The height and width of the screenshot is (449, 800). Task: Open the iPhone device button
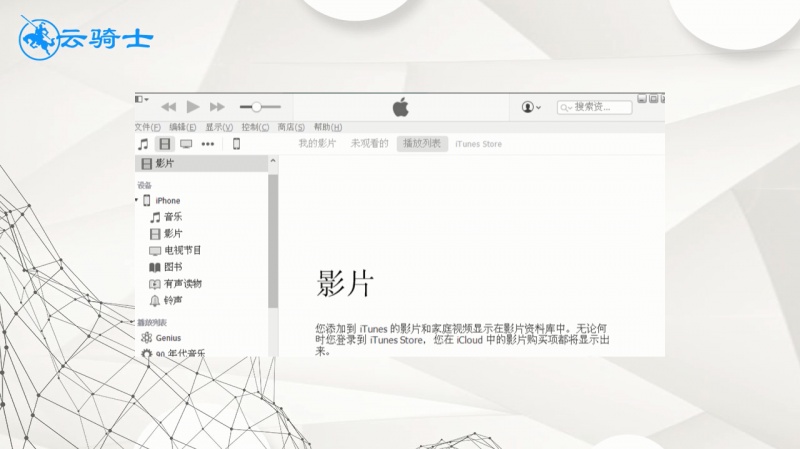click(236, 144)
